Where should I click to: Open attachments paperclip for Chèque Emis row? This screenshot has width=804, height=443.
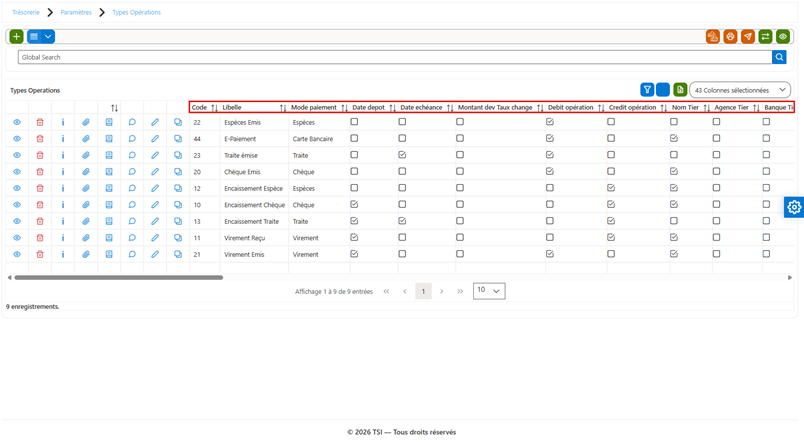pos(86,172)
